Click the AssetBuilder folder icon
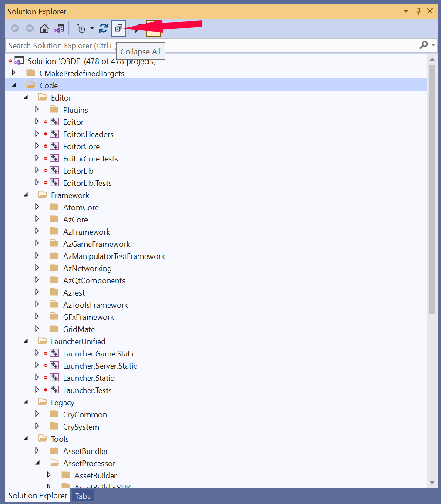The height and width of the screenshot is (504, 441). [66, 475]
